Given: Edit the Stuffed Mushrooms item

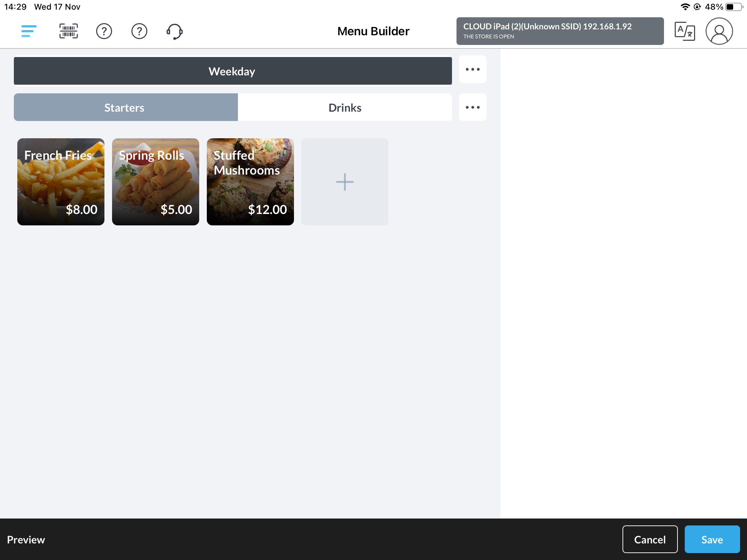Looking at the screenshot, I should click(250, 181).
